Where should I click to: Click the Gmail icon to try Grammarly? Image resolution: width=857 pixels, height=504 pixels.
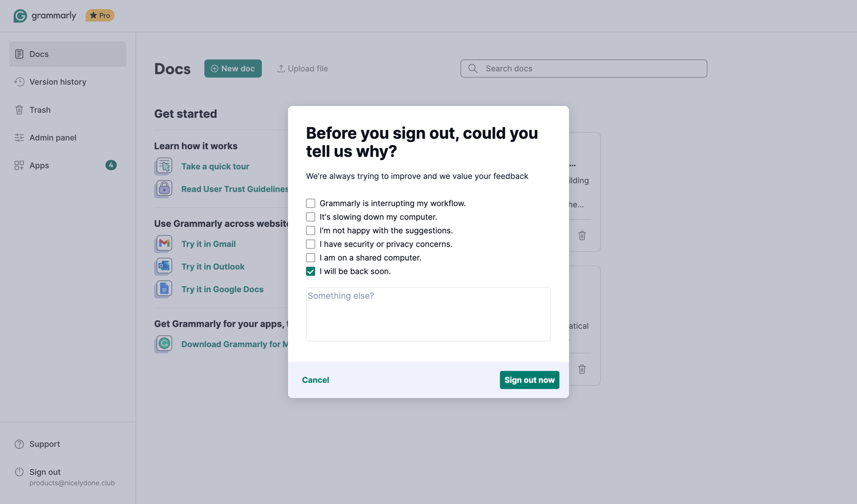pos(163,244)
